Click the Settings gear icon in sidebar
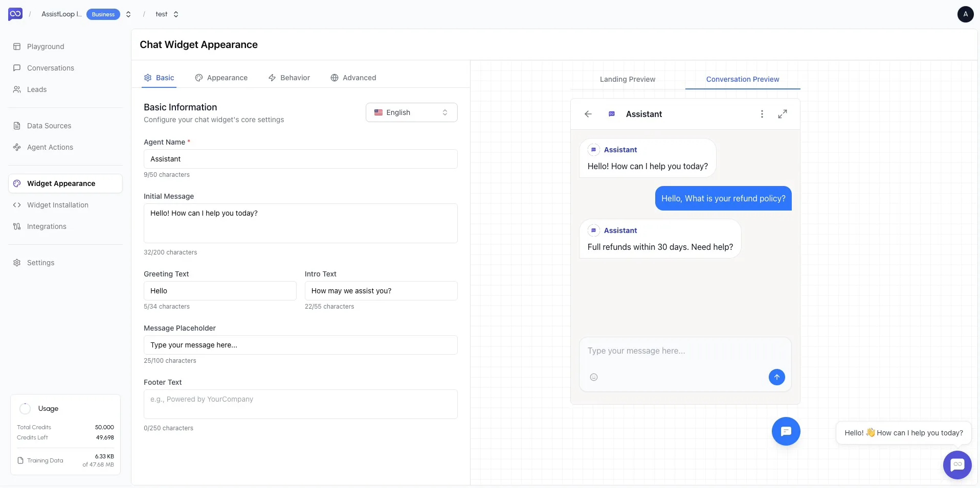980x488 pixels. pos(17,263)
